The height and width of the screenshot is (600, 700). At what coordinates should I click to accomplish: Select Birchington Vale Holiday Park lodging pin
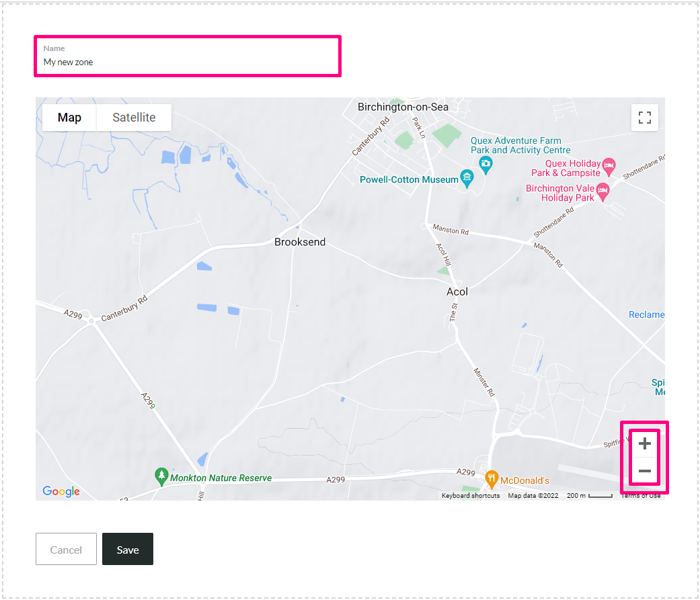click(x=602, y=191)
